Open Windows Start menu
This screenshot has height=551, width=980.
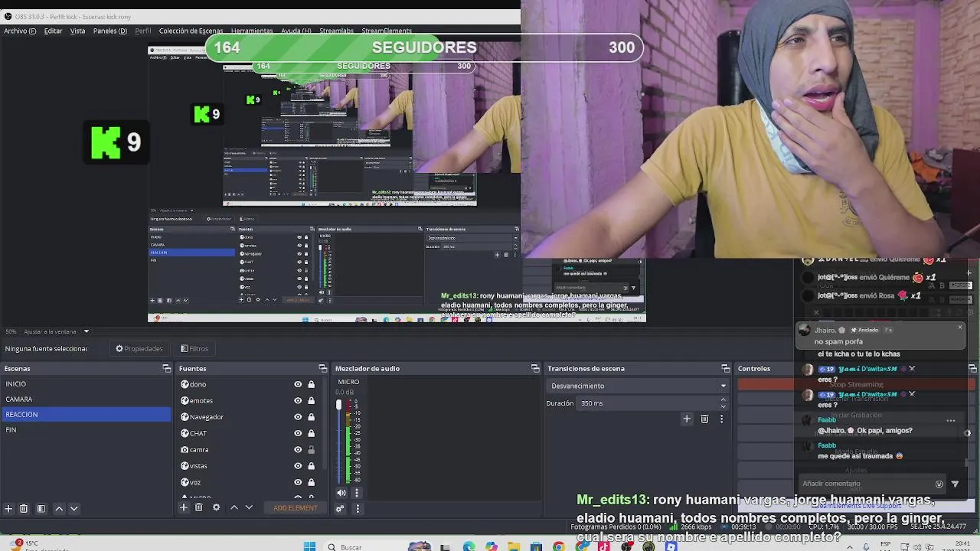[x=309, y=546]
